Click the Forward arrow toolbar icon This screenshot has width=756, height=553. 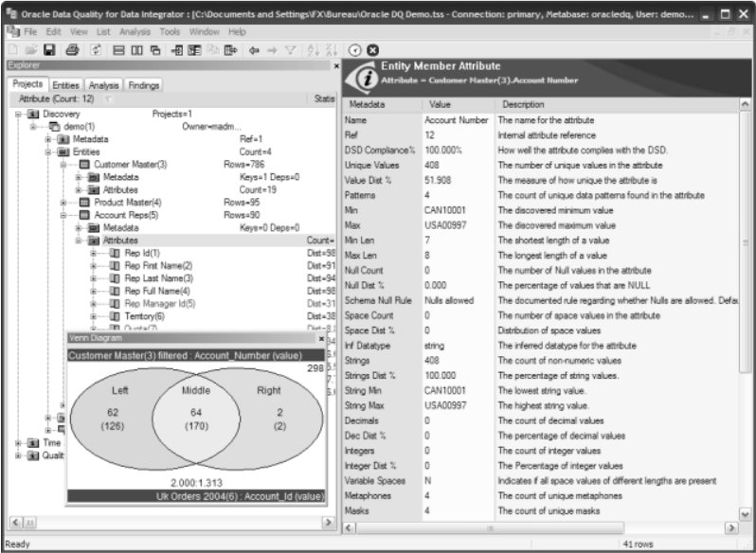[273, 50]
